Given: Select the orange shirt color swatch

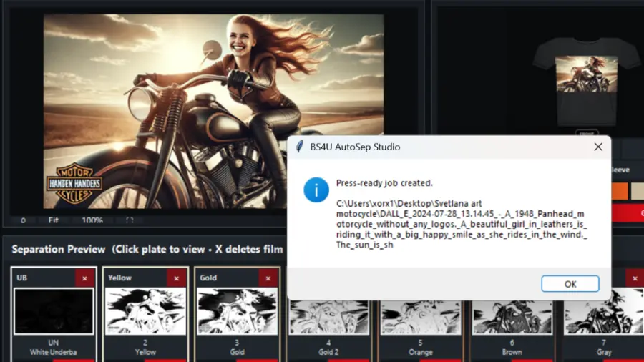Looking at the screenshot, I should (x=620, y=191).
